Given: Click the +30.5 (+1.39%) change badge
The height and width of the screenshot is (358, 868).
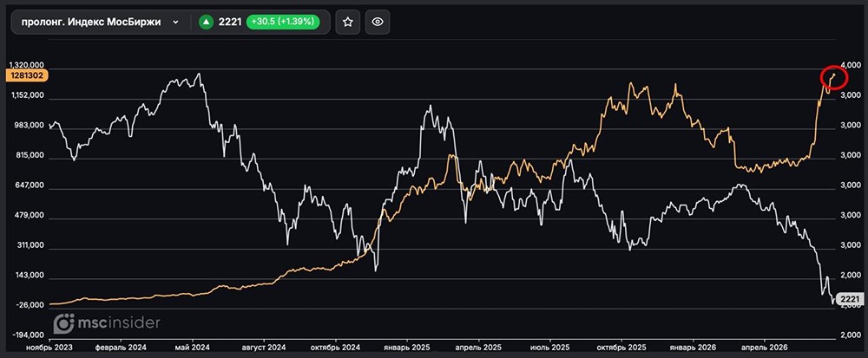Looking at the screenshot, I should (x=283, y=22).
